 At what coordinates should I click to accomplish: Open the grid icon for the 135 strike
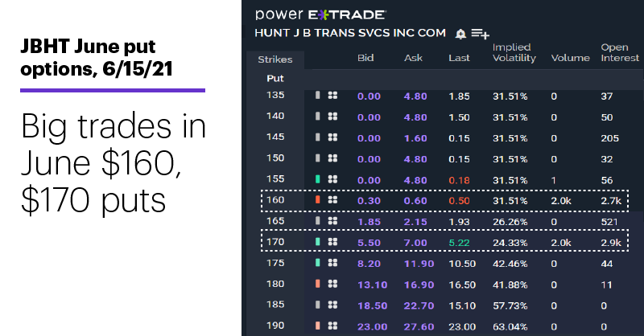click(332, 96)
